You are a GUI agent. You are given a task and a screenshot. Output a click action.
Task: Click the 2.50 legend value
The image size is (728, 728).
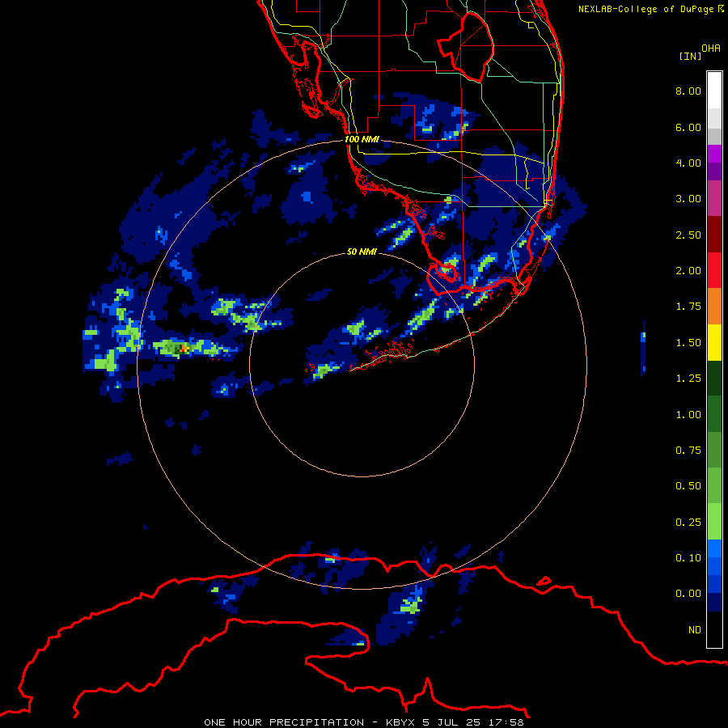coord(688,235)
